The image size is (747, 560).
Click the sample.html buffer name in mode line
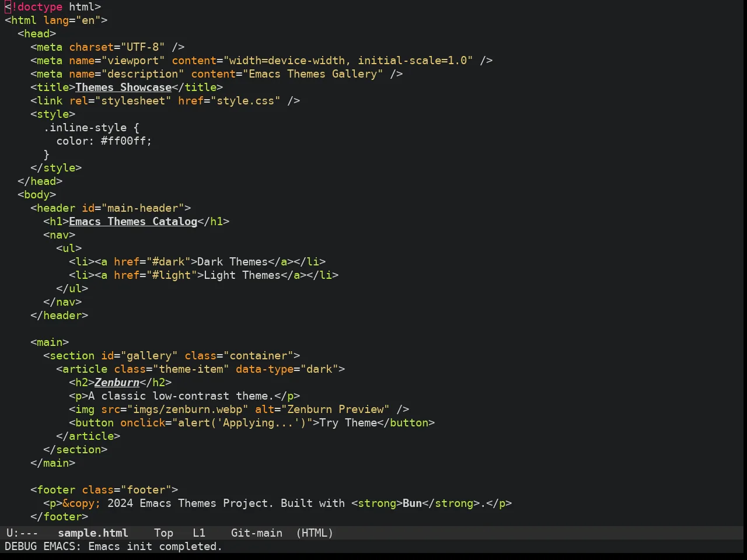[x=93, y=533]
